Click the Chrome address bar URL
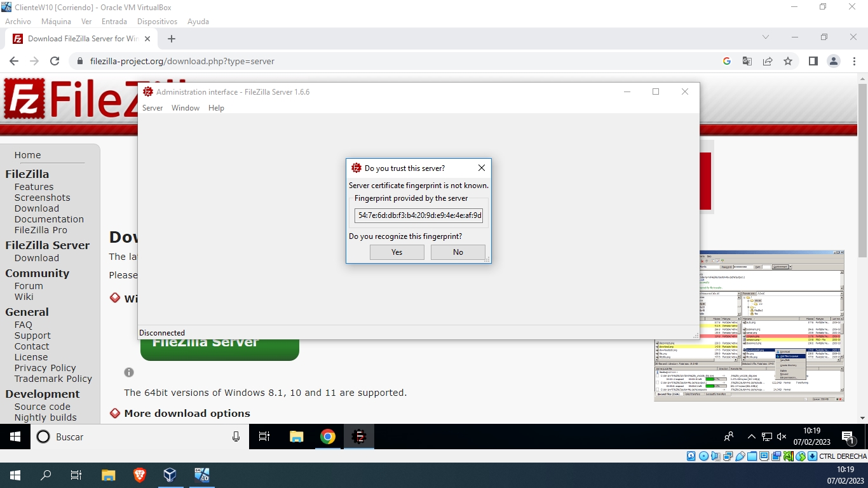Screen dimensions: 868x488 click(x=182, y=62)
